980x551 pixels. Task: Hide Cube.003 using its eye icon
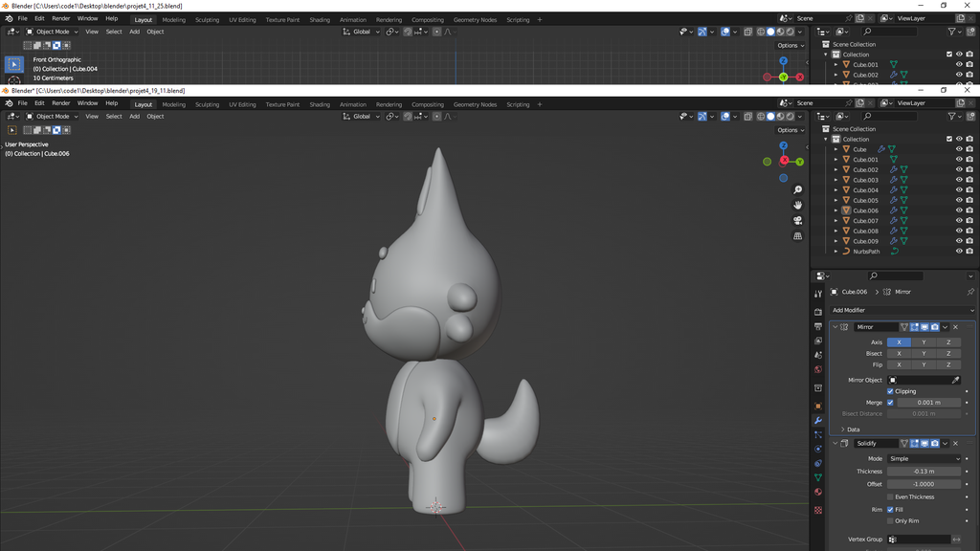click(x=959, y=180)
